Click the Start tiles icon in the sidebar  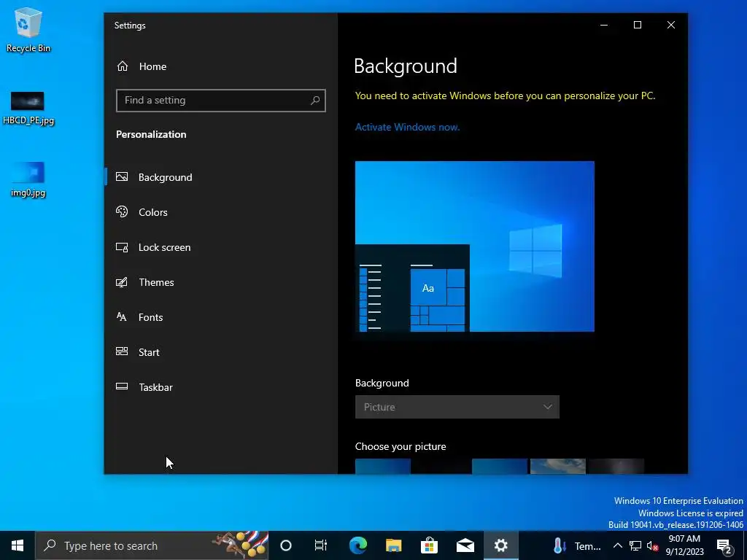tap(122, 351)
